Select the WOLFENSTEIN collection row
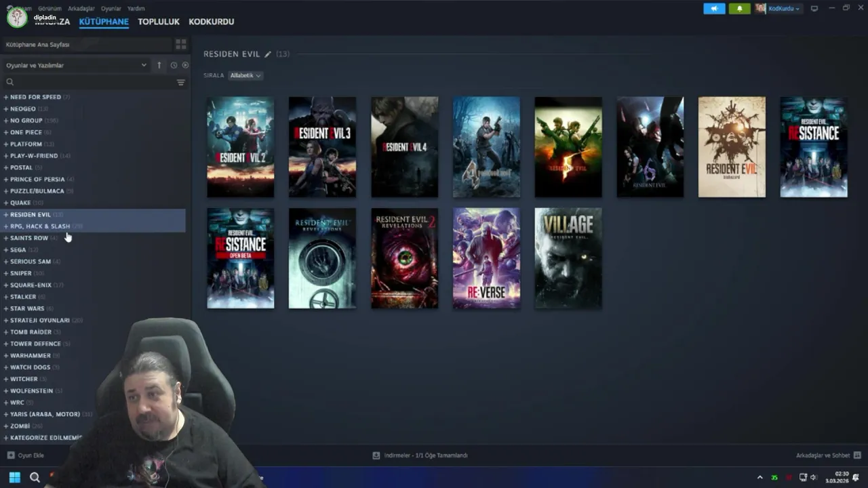 94,390
